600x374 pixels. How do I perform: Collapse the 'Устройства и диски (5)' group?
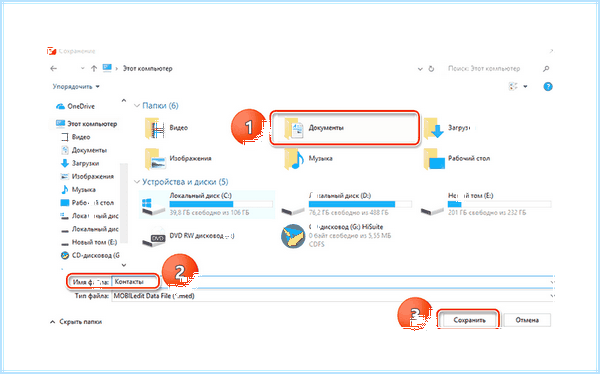click(x=137, y=182)
